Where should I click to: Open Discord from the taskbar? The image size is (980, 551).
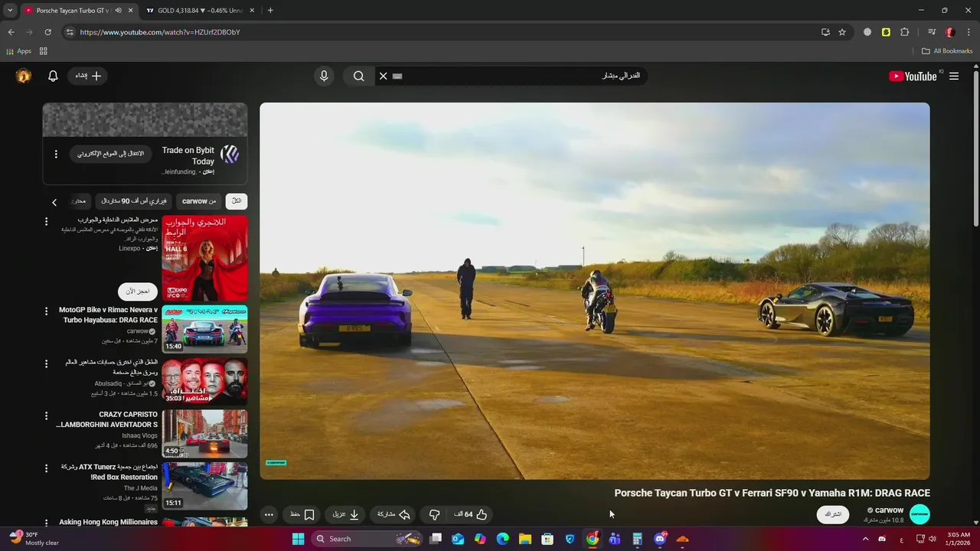(660, 539)
